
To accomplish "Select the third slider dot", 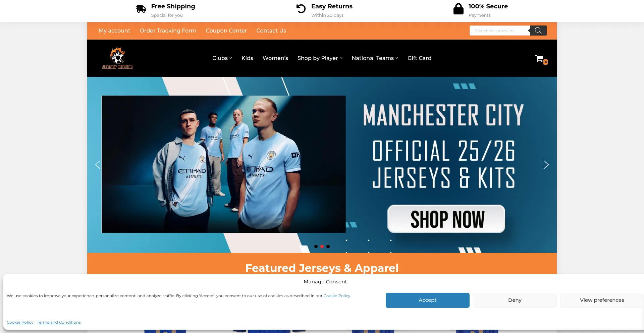I will coord(328,246).
